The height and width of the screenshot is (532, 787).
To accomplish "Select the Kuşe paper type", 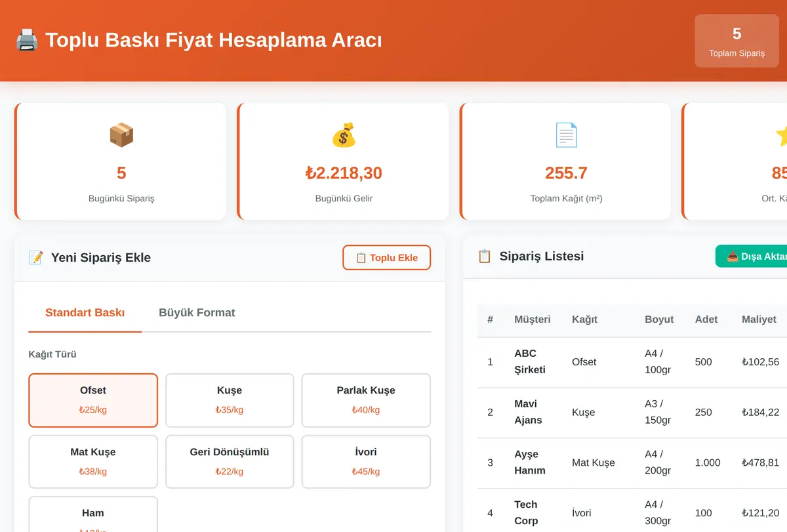I will point(230,400).
